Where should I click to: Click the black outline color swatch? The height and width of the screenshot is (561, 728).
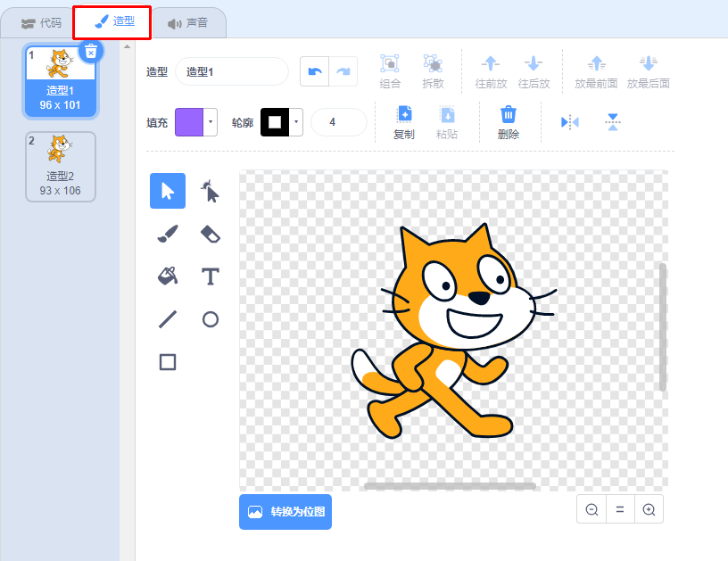[x=275, y=122]
